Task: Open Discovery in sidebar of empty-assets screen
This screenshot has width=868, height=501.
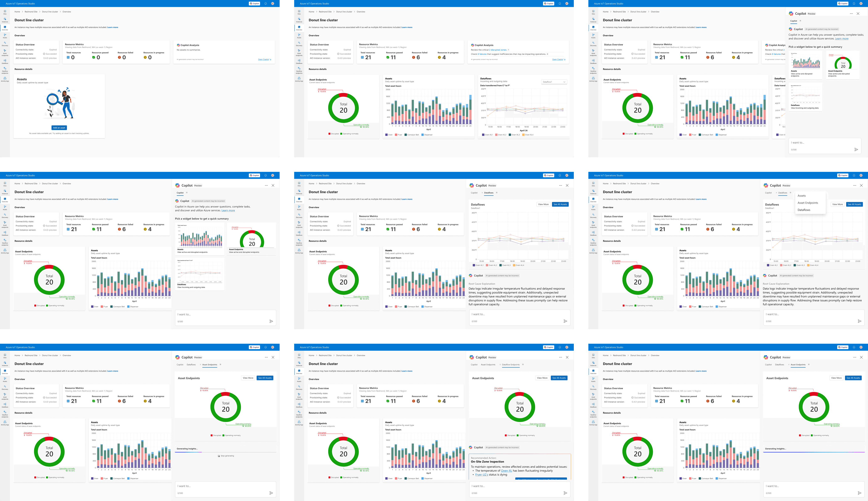Action: pos(5,44)
